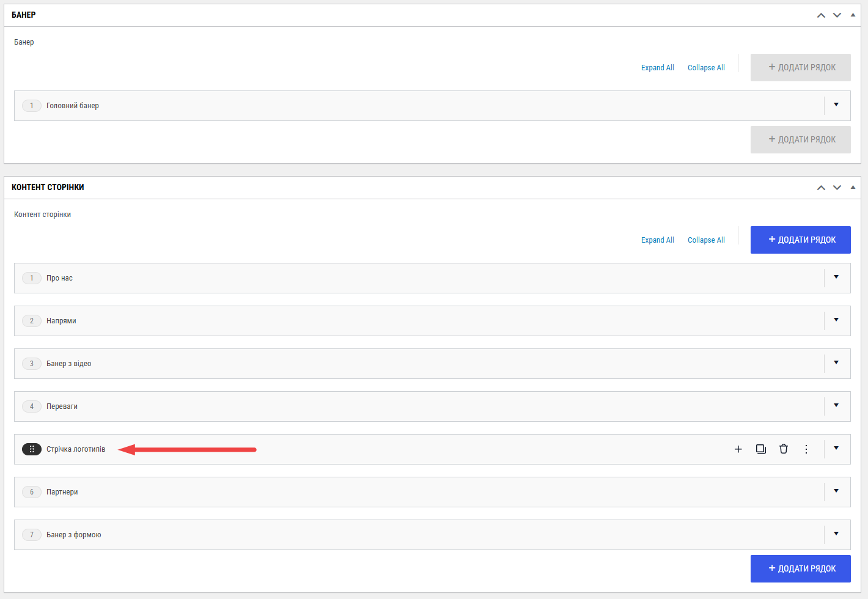The height and width of the screenshot is (599, 868).
Task: Toggle the Контент сторінки panel with the triangle
Action: pos(853,187)
